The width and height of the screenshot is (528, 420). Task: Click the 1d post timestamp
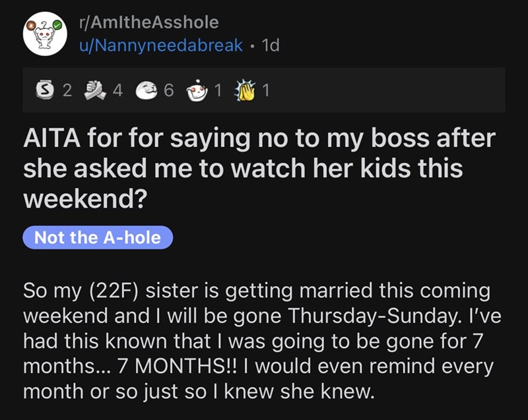[271, 46]
